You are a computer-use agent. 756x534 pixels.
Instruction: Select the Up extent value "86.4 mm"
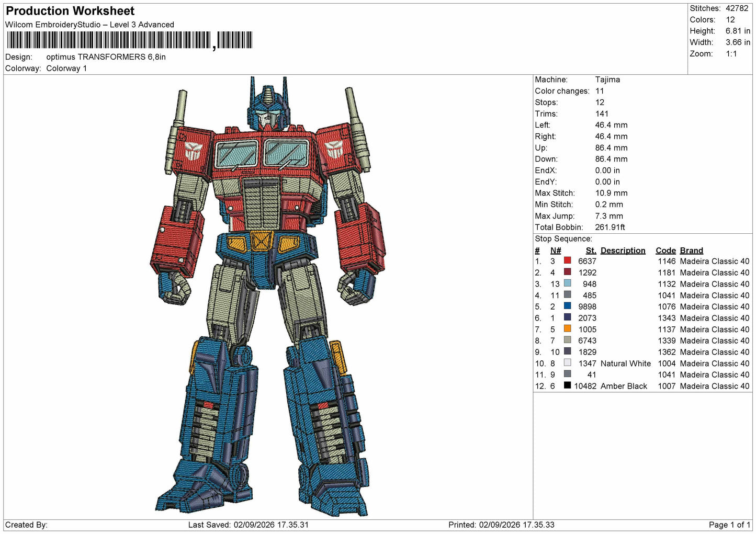611,148
